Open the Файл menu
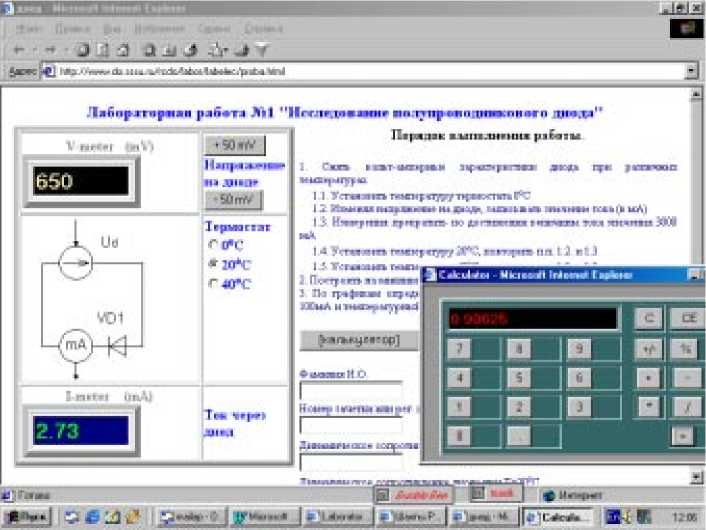The image size is (706, 530). point(29,29)
